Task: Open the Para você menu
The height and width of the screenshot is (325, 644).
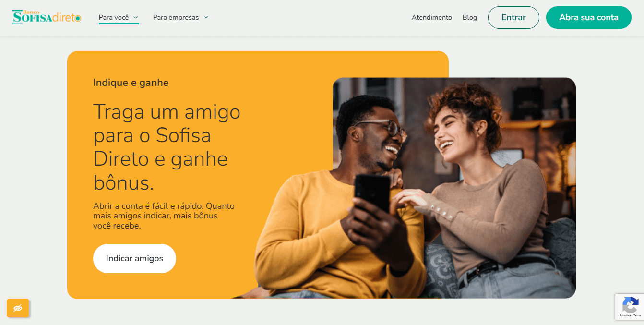Action: pyautogui.click(x=119, y=17)
